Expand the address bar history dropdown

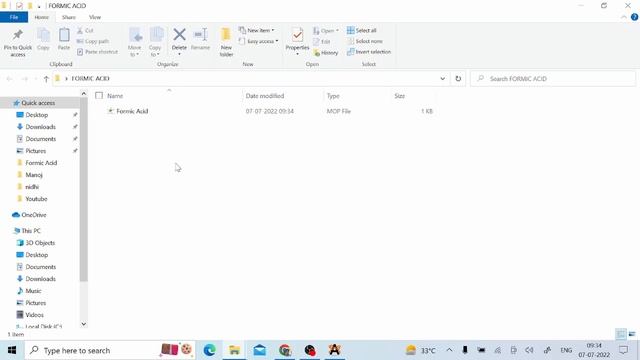pos(442,78)
